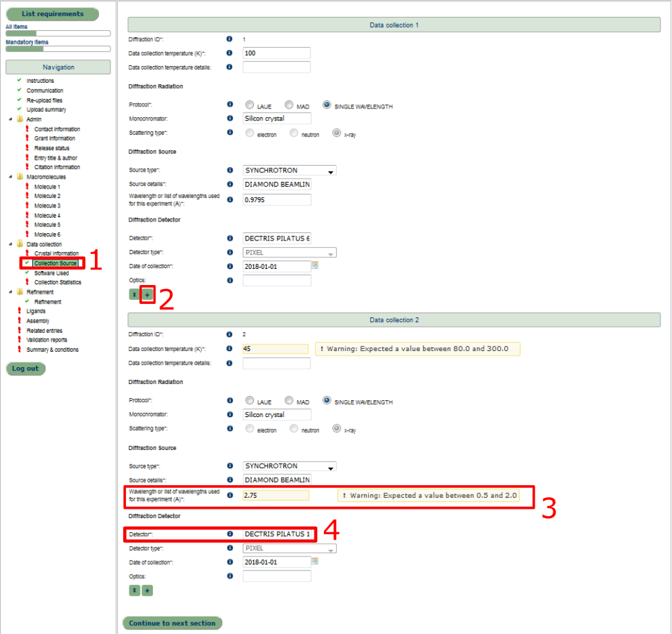Click the info icon for Monochromator in Data collection 1
Screen dimensions: 672x634
(230, 119)
